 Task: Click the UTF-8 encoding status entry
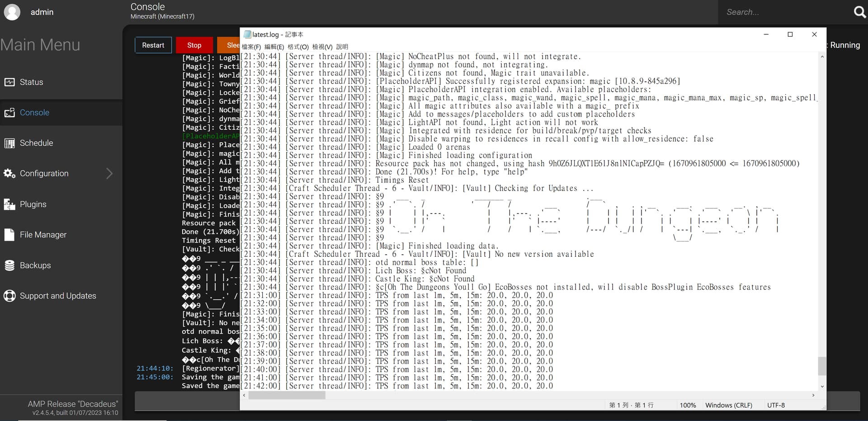(776, 405)
